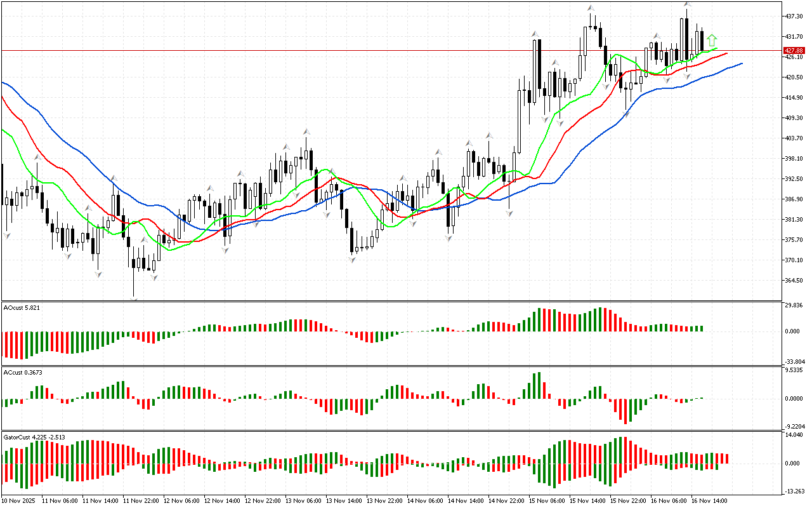This screenshot has width=812, height=508.
Task: Click the last green bar in the AOcust histogram
Action: point(702,328)
